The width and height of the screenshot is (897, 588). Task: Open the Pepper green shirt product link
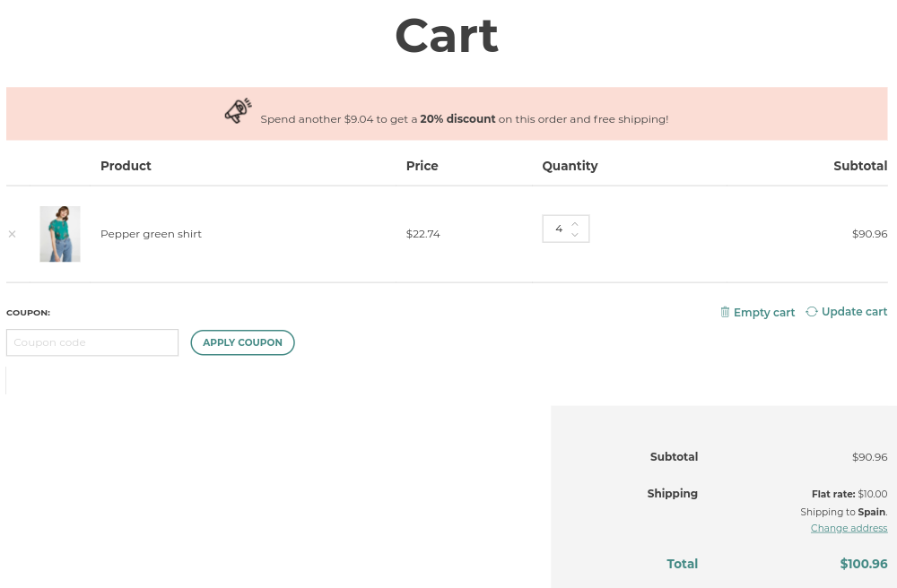[x=151, y=234]
